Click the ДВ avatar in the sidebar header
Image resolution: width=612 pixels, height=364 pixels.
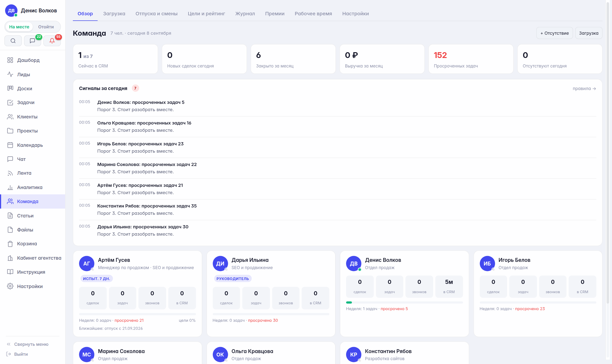tap(11, 10)
